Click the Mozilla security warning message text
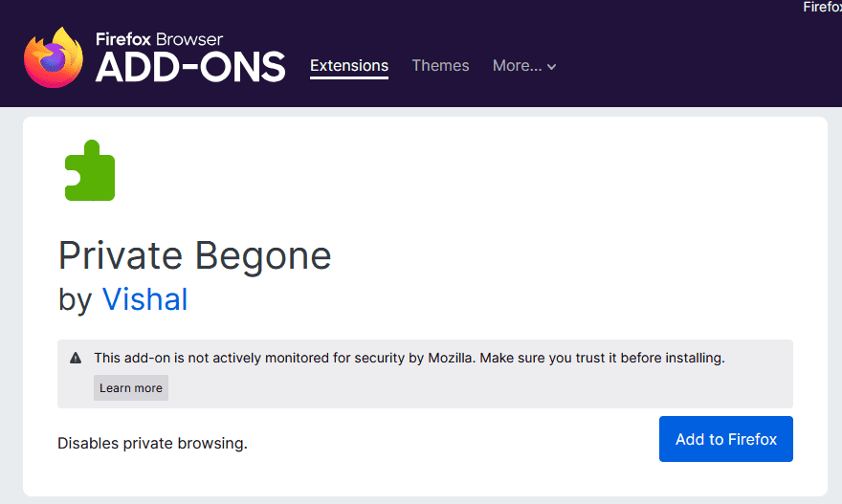 pyautogui.click(x=409, y=359)
